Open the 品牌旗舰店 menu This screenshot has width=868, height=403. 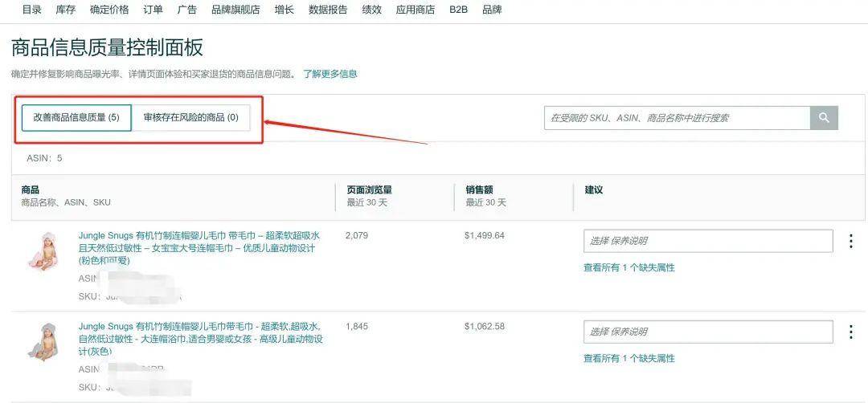(x=235, y=10)
